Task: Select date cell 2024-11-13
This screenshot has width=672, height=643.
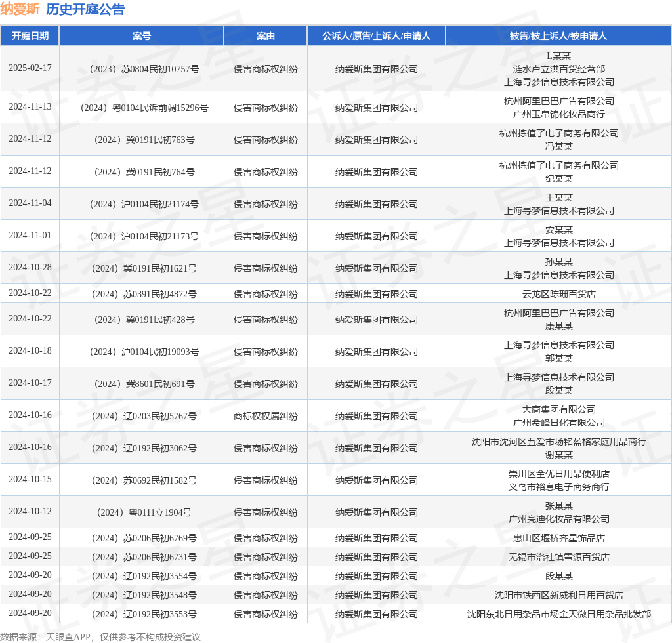Action: tap(30, 107)
